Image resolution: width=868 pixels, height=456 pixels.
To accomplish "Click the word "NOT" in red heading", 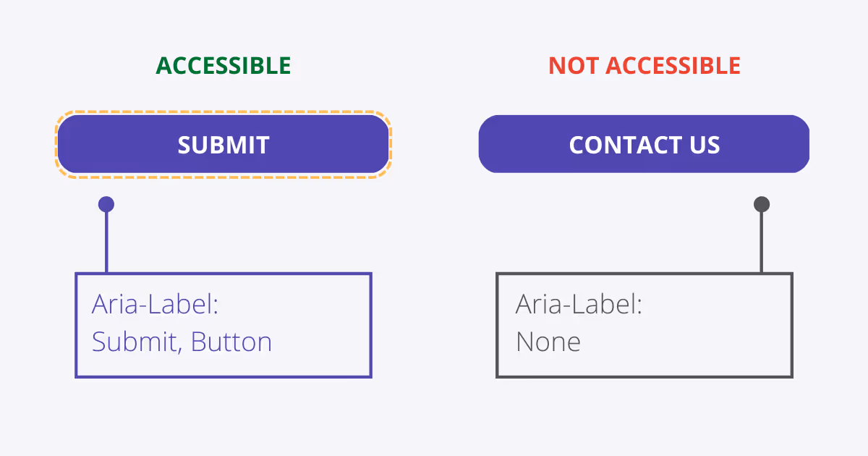I will pyautogui.click(x=574, y=66).
